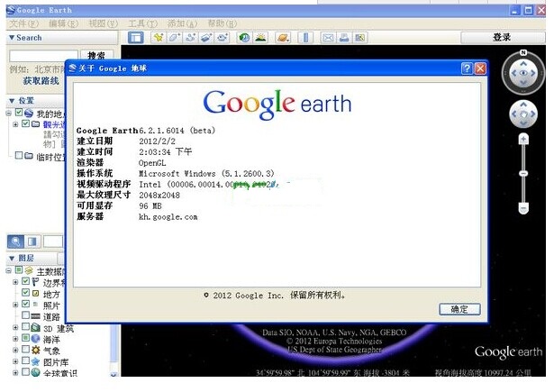Open the 工具(T) menu

[x=142, y=23]
